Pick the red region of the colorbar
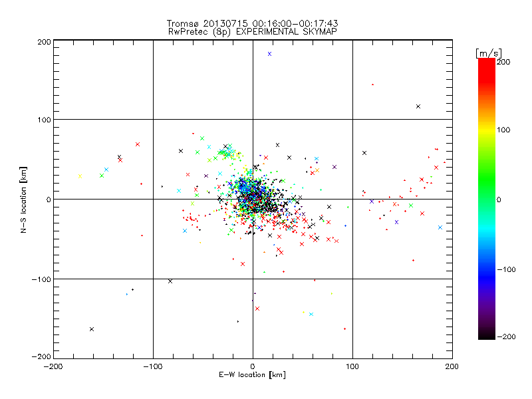The width and height of the screenshot is (532, 399). tap(487, 71)
